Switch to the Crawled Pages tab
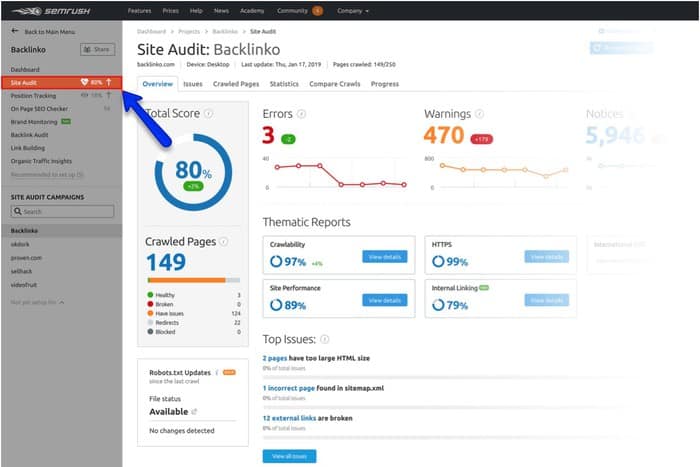Image resolution: width=700 pixels, height=467 pixels. pos(236,84)
